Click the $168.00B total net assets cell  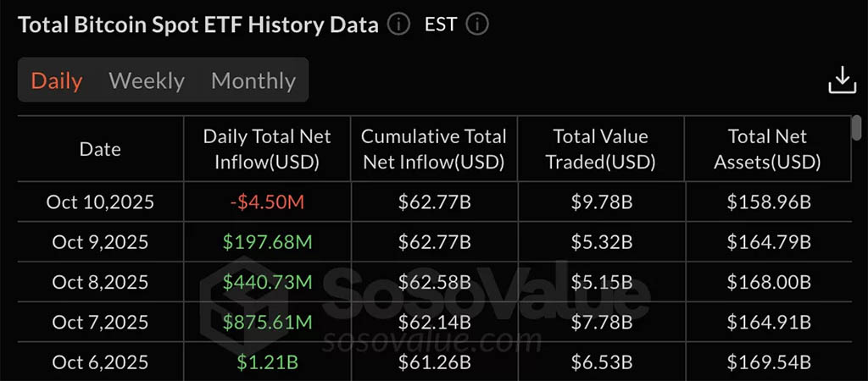769,282
